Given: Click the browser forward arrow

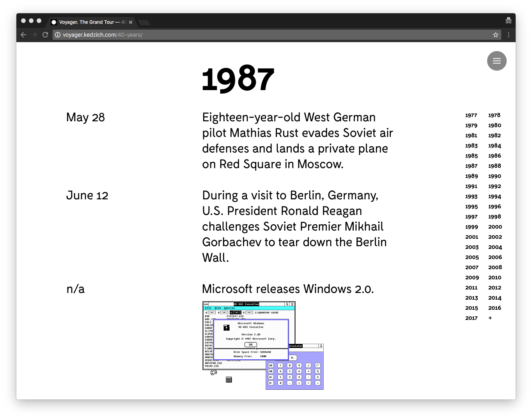Looking at the screenshot, I should [x=34, y=35].
